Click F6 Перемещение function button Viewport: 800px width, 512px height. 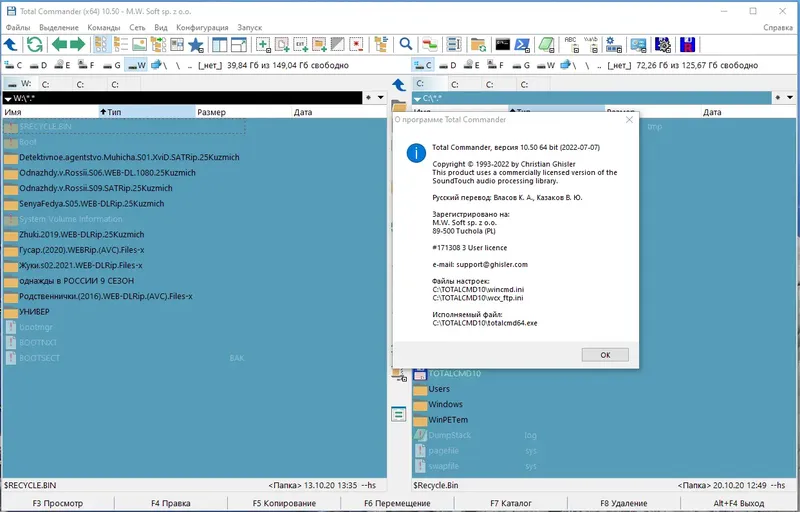(397, 503)
